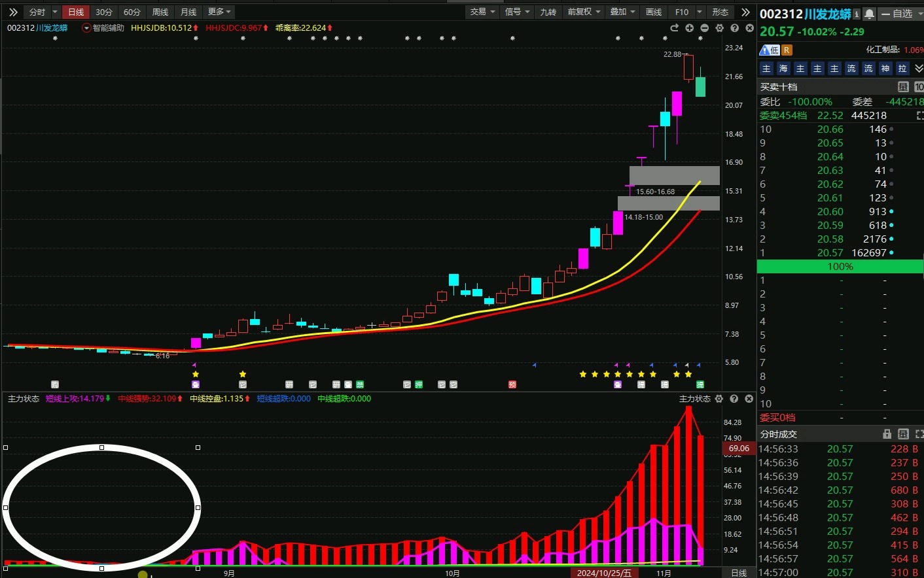
Task: Open F10 company information
Action: [x=682, y=12]
